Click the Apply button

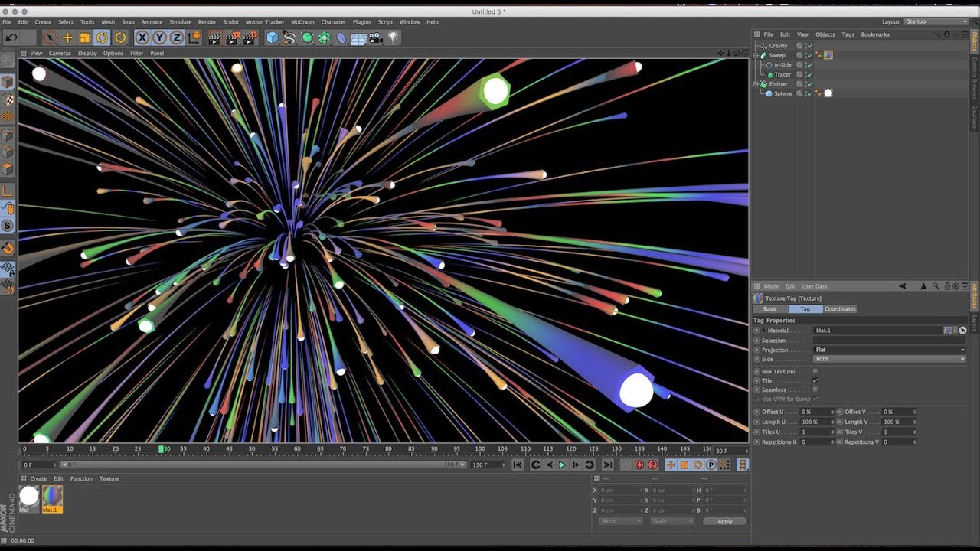click(x=724, y=521)
